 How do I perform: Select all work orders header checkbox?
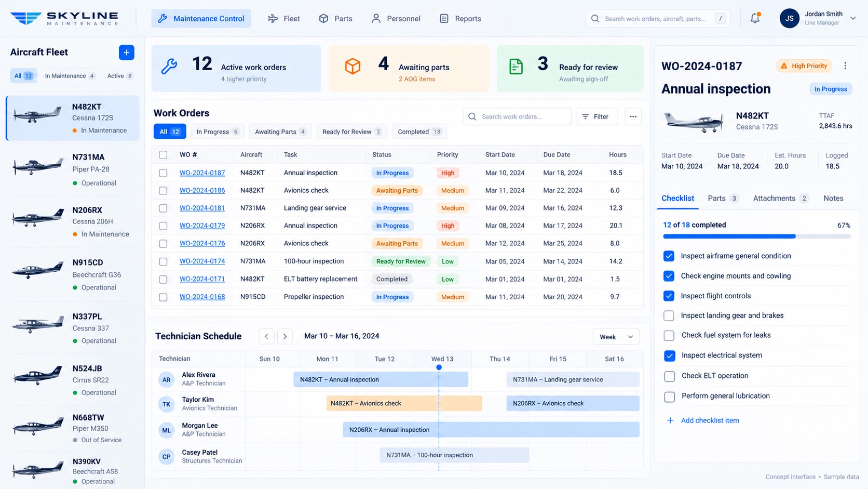point(163,155)
